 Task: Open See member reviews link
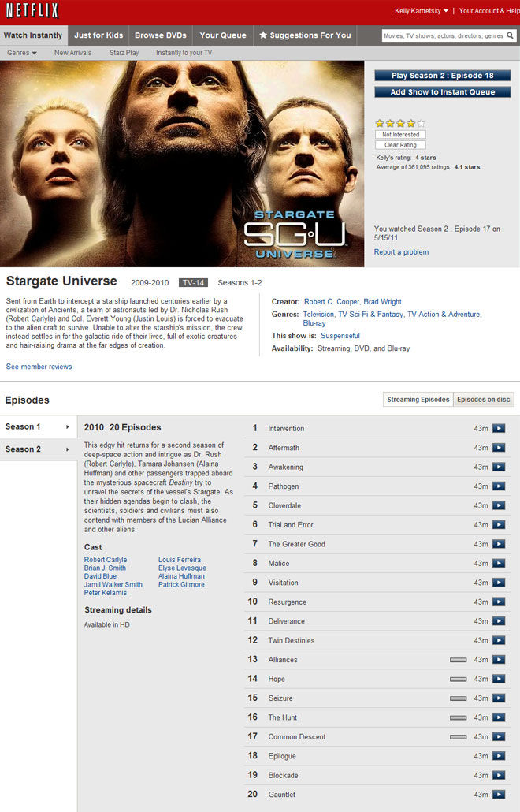[39, 367]
